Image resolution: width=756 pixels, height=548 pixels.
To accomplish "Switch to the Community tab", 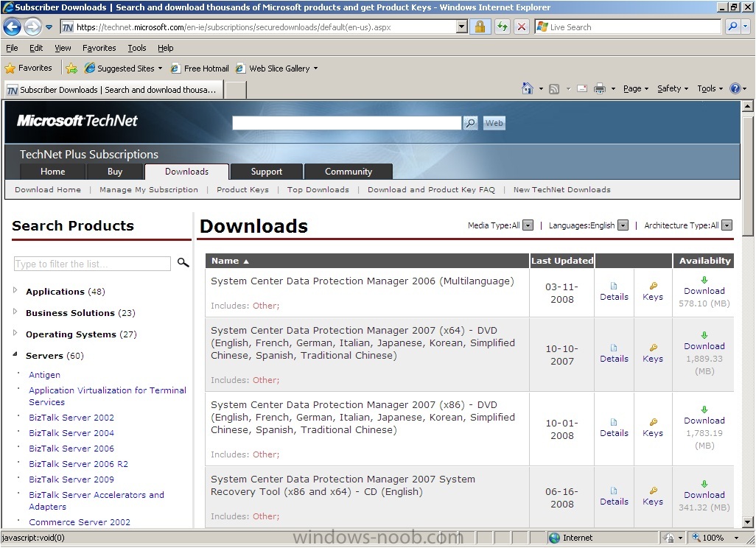I will [349, 172].
